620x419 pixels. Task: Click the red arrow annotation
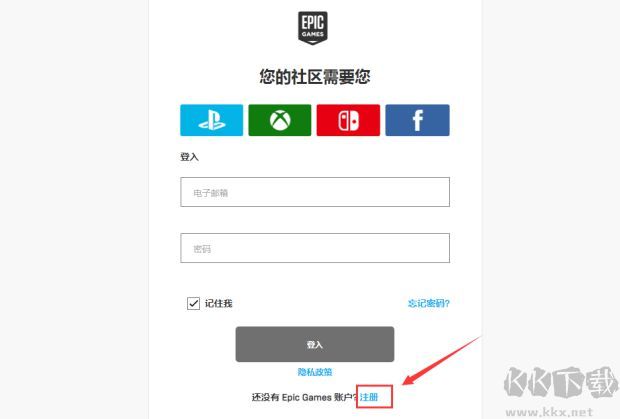[441, 360]
